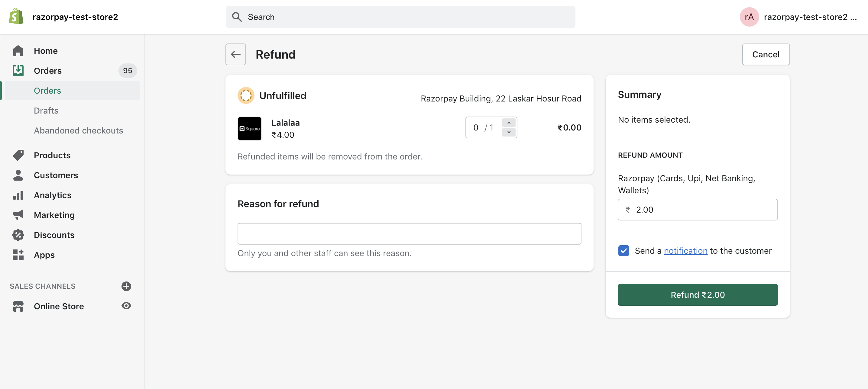Click the Discounts badge icon
This screenshot has width=868, height=389.
pos(18,235)
